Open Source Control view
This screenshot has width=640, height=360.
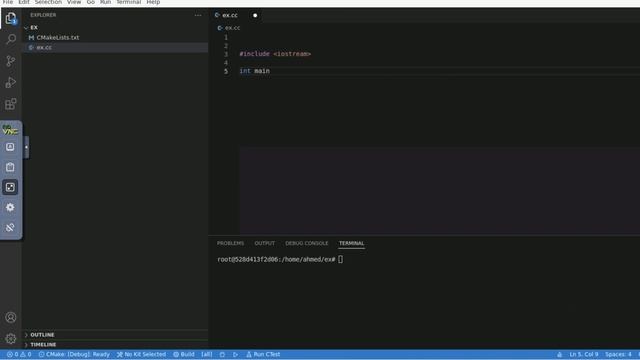[11, 61]
